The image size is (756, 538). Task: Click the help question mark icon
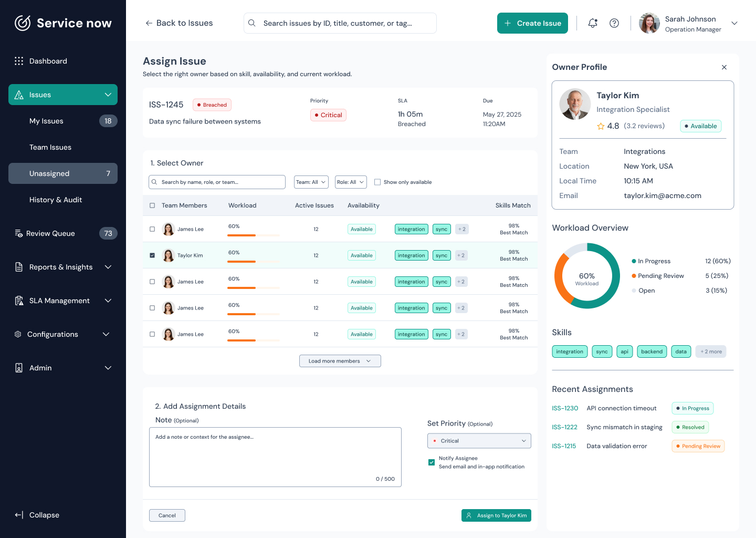[x=614, y=23]
